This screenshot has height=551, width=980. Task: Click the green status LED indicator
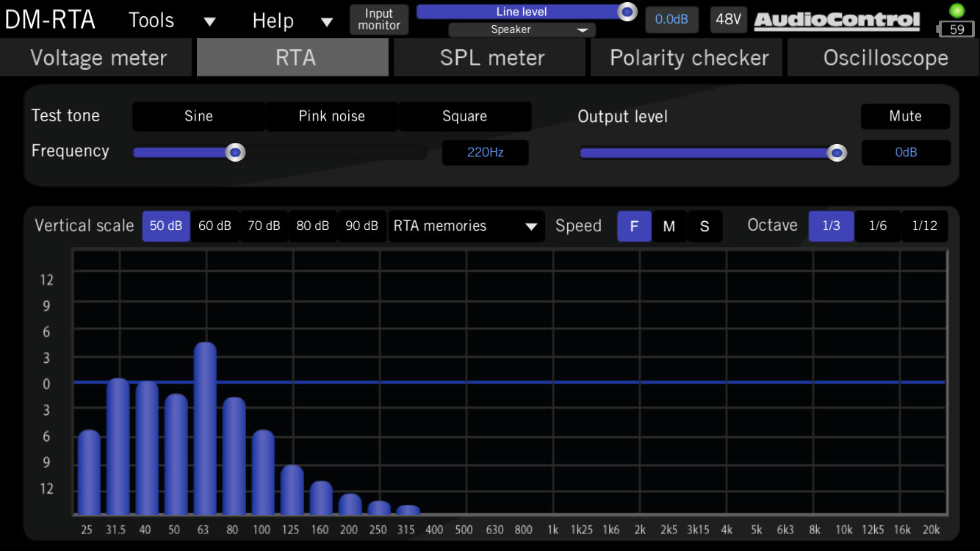[956, 10]
